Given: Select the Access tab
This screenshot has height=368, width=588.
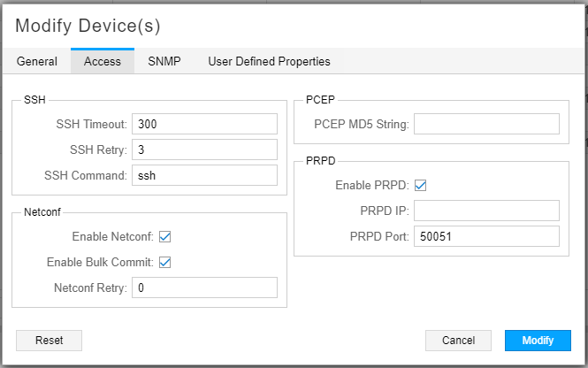Looking at the screenshot, I should click(x=103, y=62).
